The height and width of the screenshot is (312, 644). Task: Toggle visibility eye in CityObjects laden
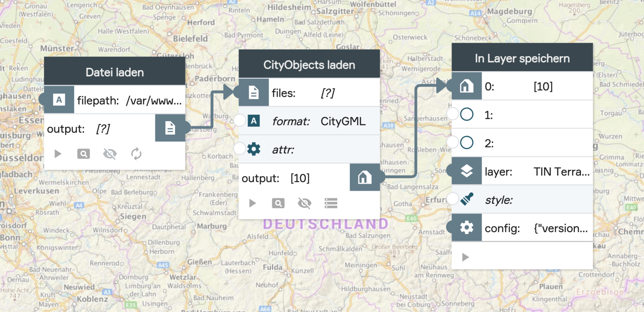tap(304, 203)
